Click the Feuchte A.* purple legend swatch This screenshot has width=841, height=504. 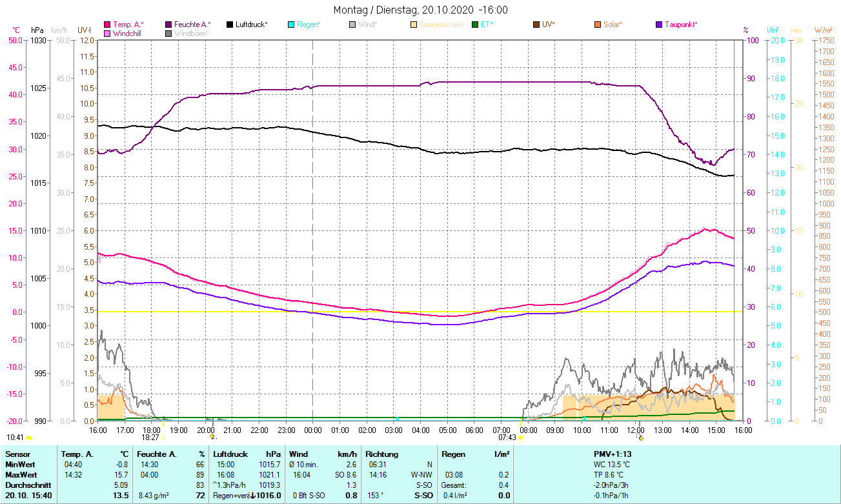pyautogui.click(x=168, y=25)
